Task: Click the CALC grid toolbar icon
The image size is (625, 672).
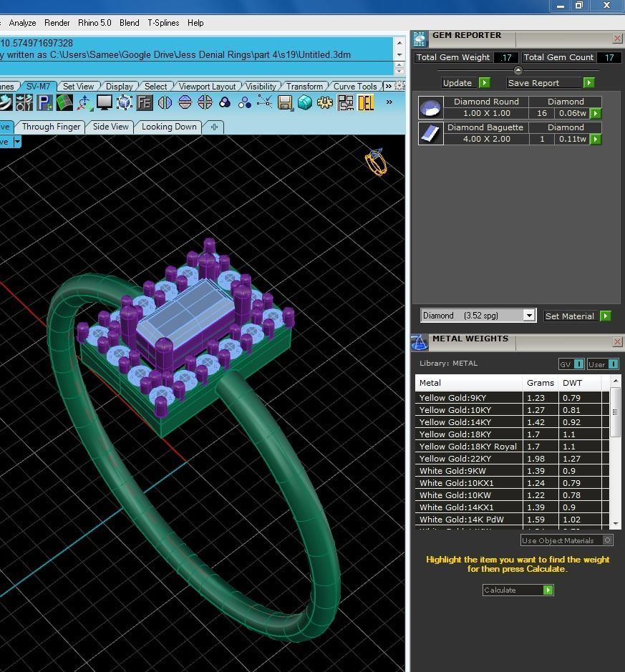Action: 345,103
